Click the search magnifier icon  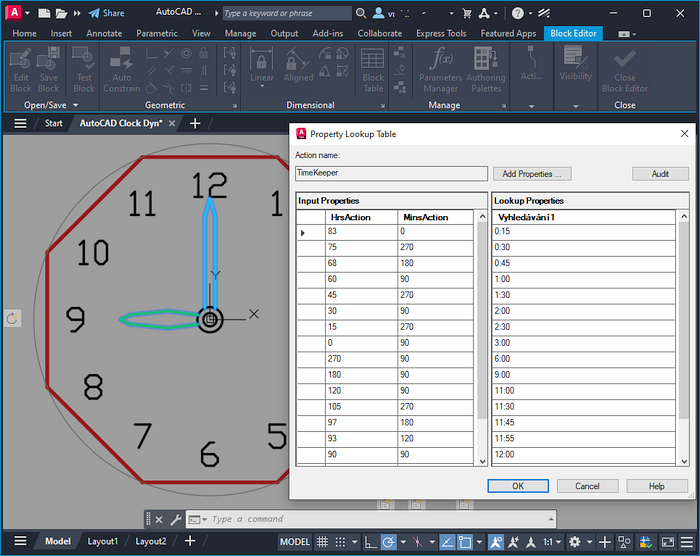361,13
